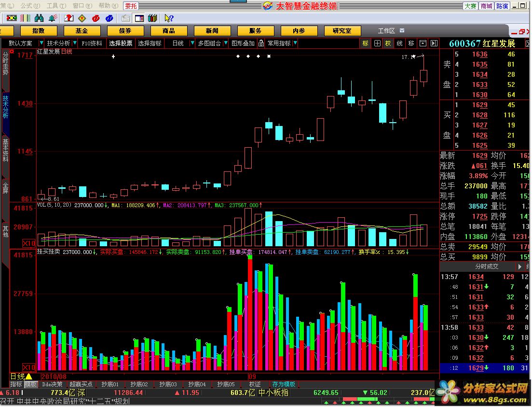Screen dimensions: 532x407
Task: Click the traffic-light toolbar icon
Action: (12, 18)
